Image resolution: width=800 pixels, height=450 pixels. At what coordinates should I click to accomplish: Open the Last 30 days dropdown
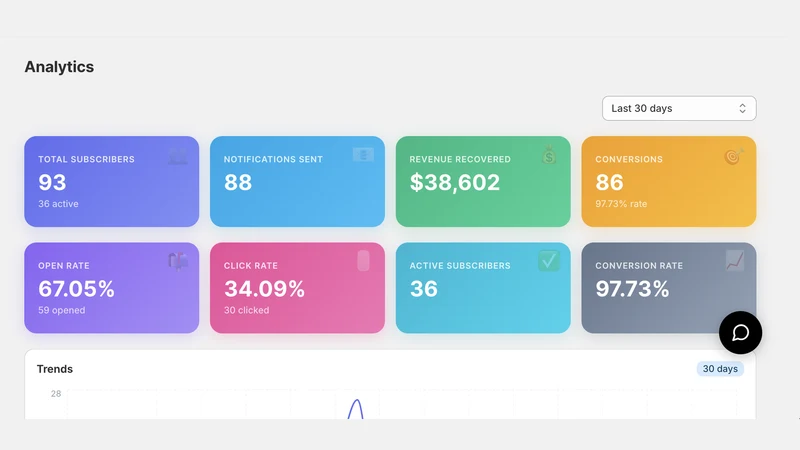point(679,108)
